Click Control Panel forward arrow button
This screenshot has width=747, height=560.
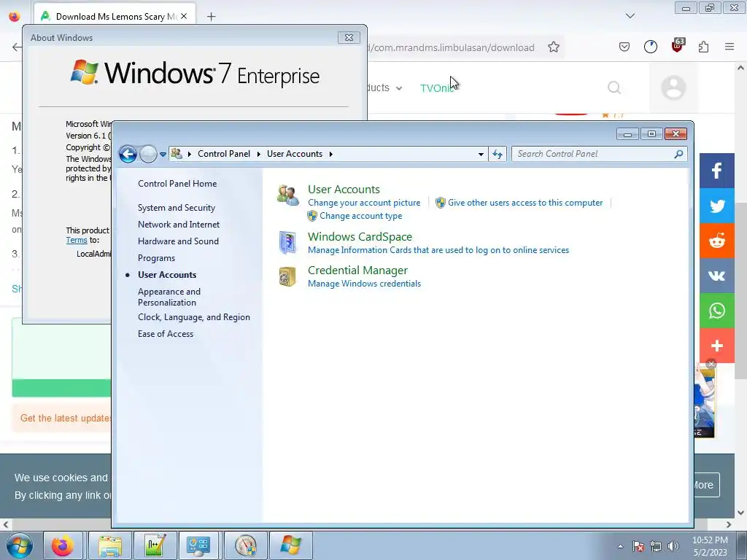click(148, 154)
